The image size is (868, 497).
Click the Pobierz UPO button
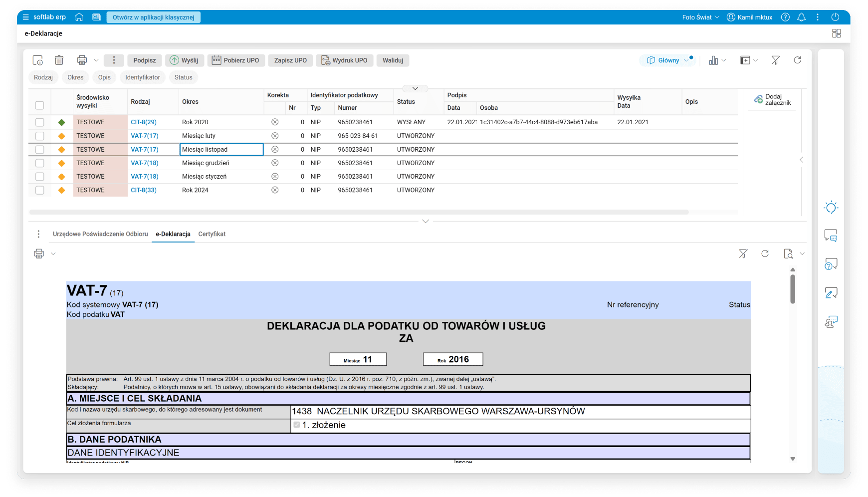pyautogui.click(x=235, y=60)
